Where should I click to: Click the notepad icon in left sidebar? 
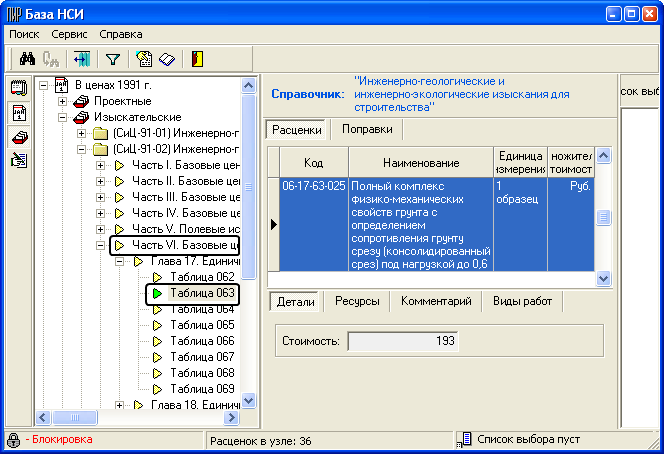click(x=17, y=88)
